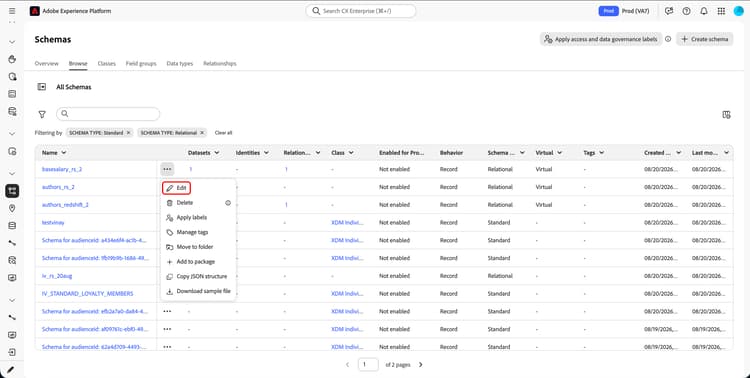The width and height of the screenshot is (750, 378).
Task: Open the user profile avatar
Action: 739,11
